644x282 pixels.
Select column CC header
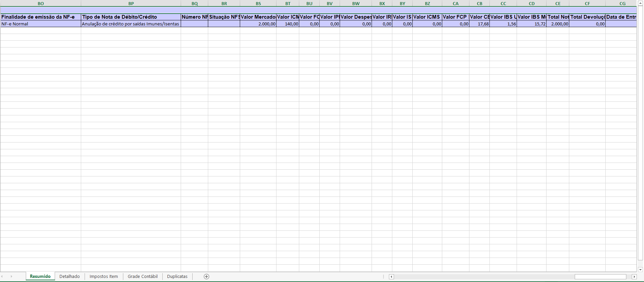[x=503, y=3]
